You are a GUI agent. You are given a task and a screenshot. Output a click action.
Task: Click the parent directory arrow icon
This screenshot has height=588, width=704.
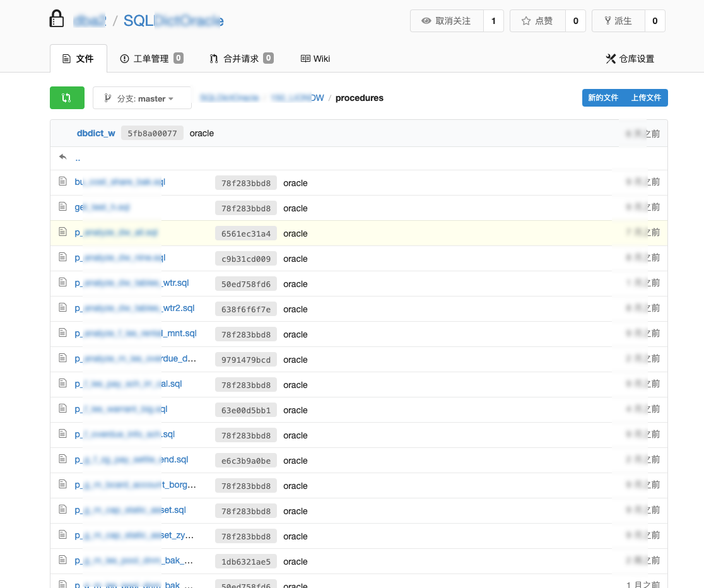[62, 157]
